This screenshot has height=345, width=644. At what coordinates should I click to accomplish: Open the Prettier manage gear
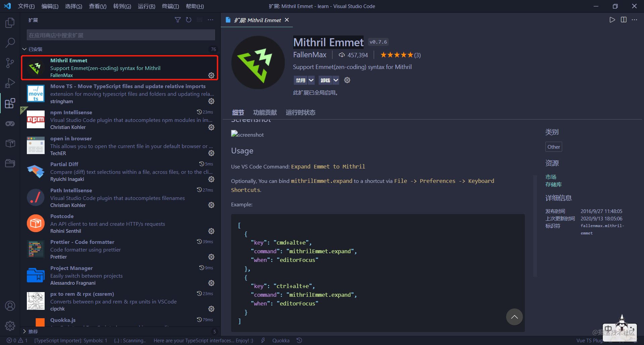pos(211,257)
